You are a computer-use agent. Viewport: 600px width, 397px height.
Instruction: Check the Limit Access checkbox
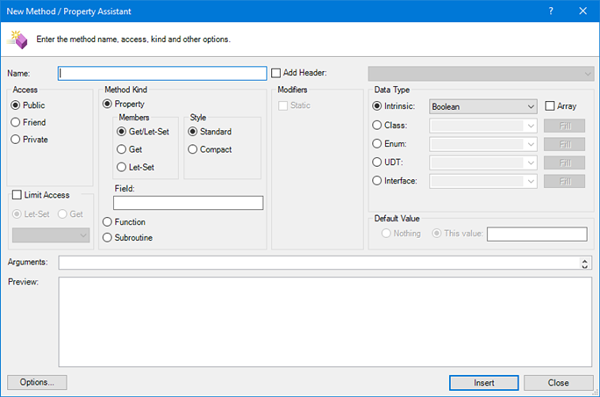click(17, 195)
